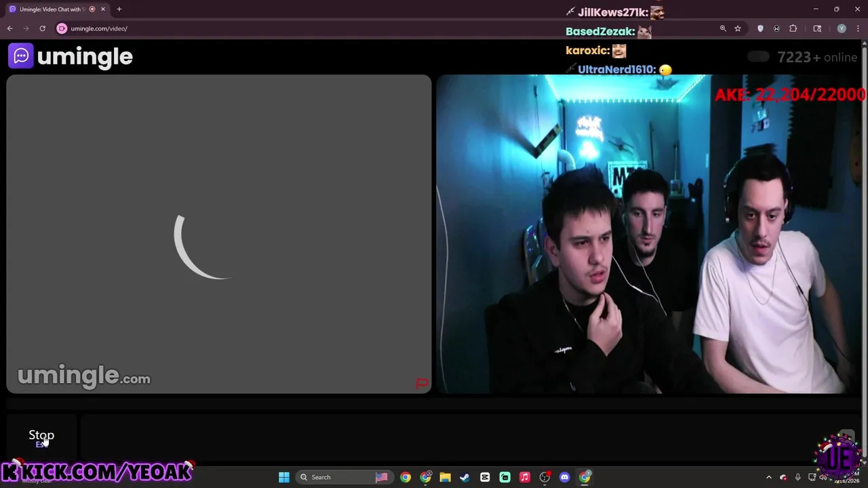Screen dimensions: 868x488
Task: Open the Chrome three-dot menu
Action: 858,28
